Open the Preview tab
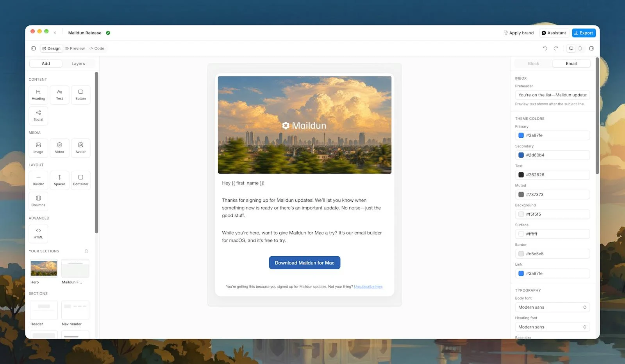625x364 pixels. click(75, 48)
